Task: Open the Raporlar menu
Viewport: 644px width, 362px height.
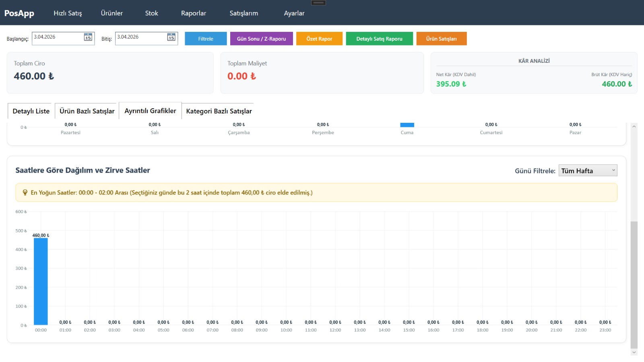Action: point(193,13)
